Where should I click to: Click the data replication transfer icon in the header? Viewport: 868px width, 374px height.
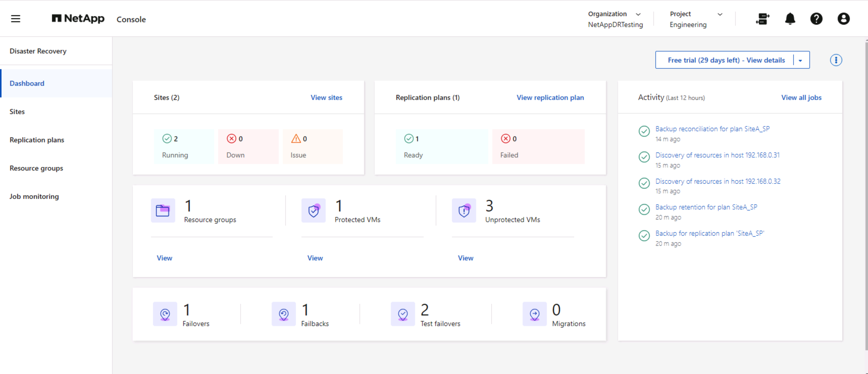click(762, 19)
